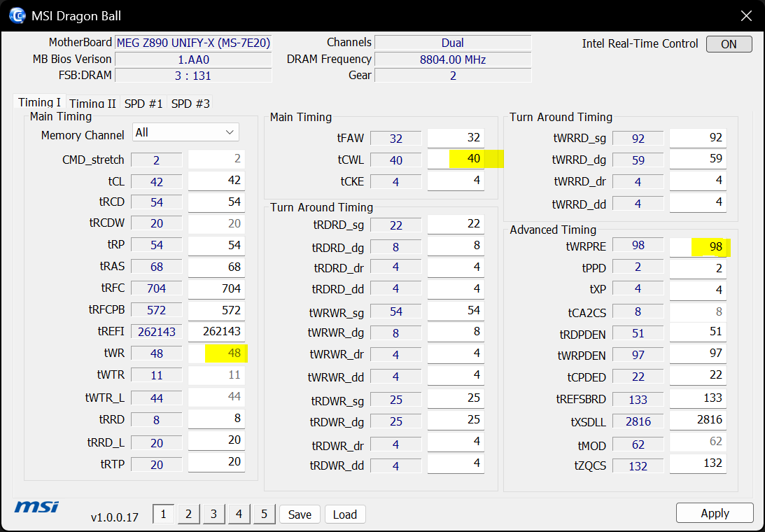Select profile slot 1
The height and width of the screenshot is (532, 765).
click(164, 514)
